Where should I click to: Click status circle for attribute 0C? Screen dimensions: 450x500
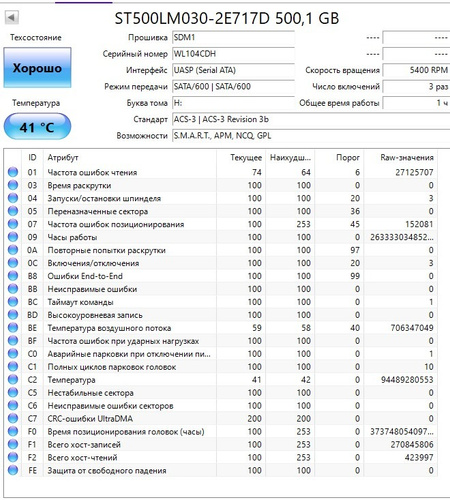coord(13,263)
